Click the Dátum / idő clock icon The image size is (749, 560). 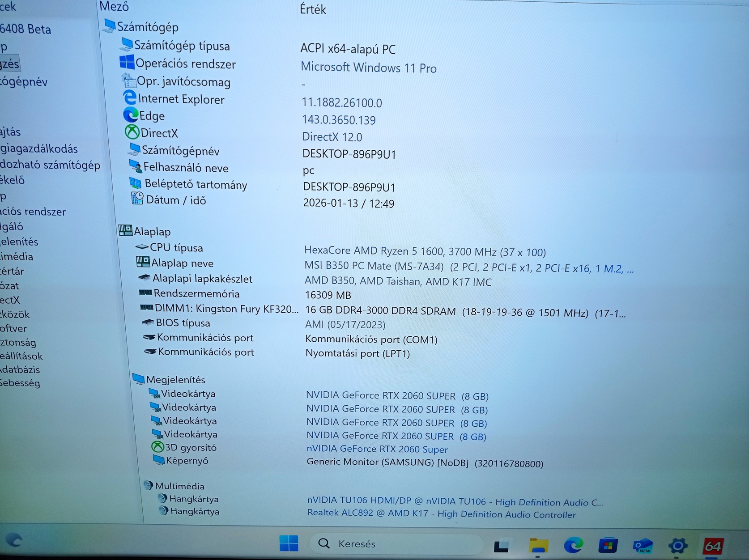[x=137, y=199]
